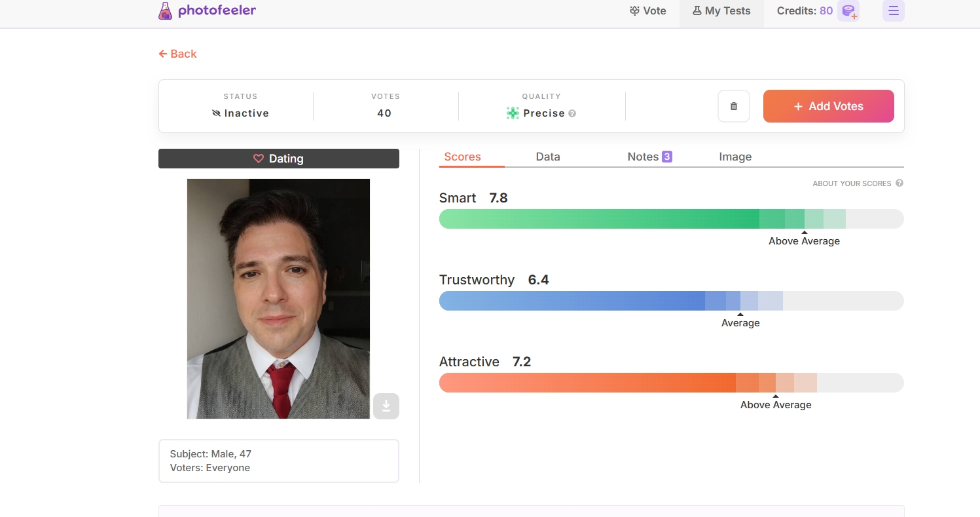Delete test with trash icon

pos(734,106)
